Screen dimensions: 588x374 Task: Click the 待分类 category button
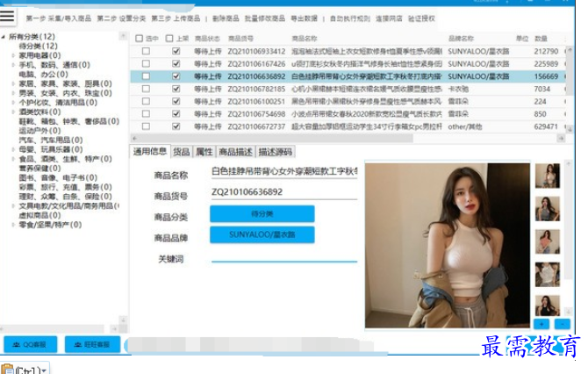click(x=262, y=214)
